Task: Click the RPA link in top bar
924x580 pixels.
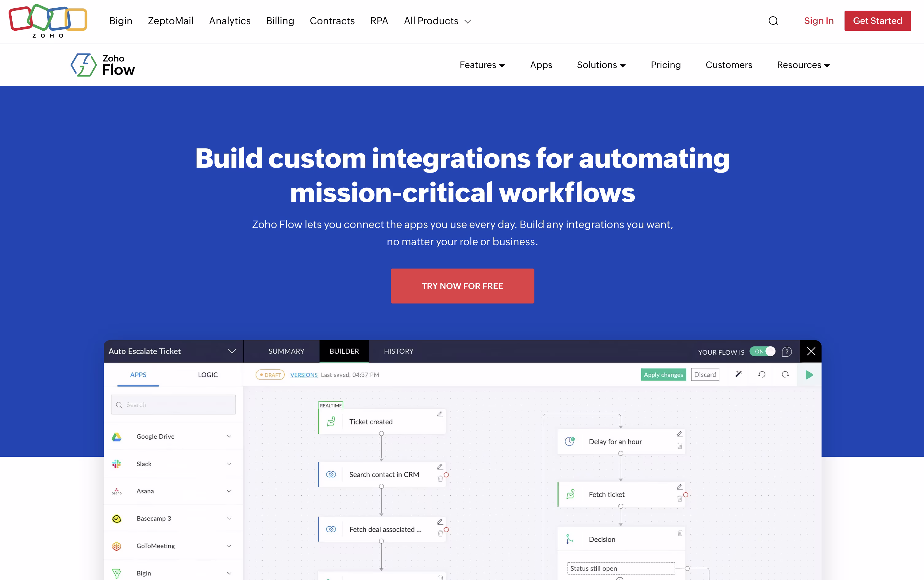Action: (x=379, y=21)
